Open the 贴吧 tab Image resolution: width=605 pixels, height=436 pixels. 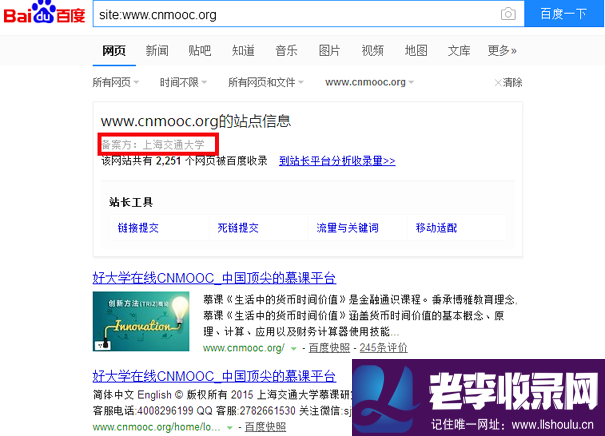[200, 51]
